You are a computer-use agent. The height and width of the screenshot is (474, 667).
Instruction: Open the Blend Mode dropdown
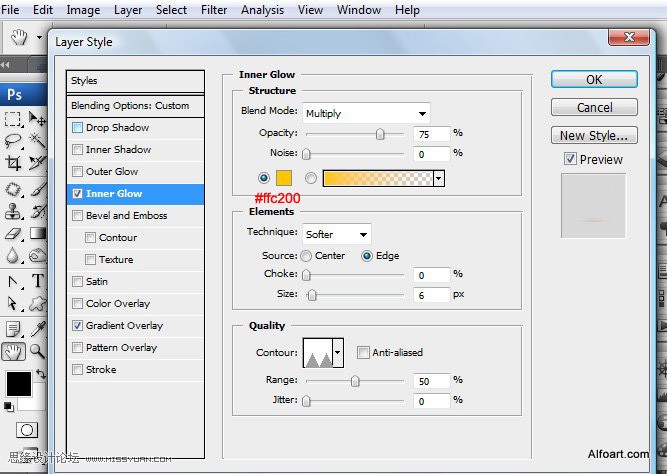pos(366,114)
